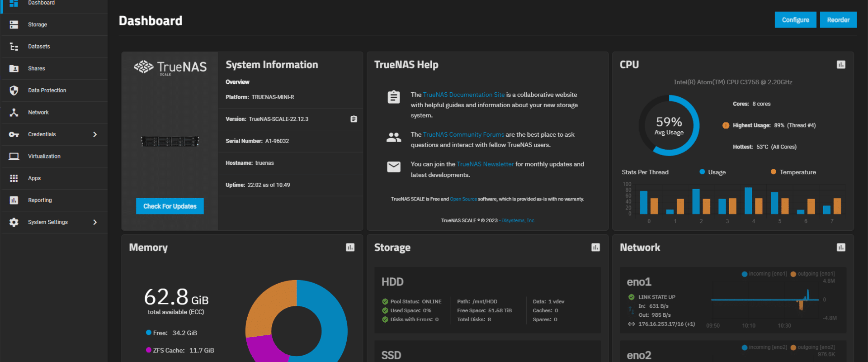The width and height of the screenshot is (868, 362).
Task: Click the thread 4 usage bar
Action: tap(749, 200)
